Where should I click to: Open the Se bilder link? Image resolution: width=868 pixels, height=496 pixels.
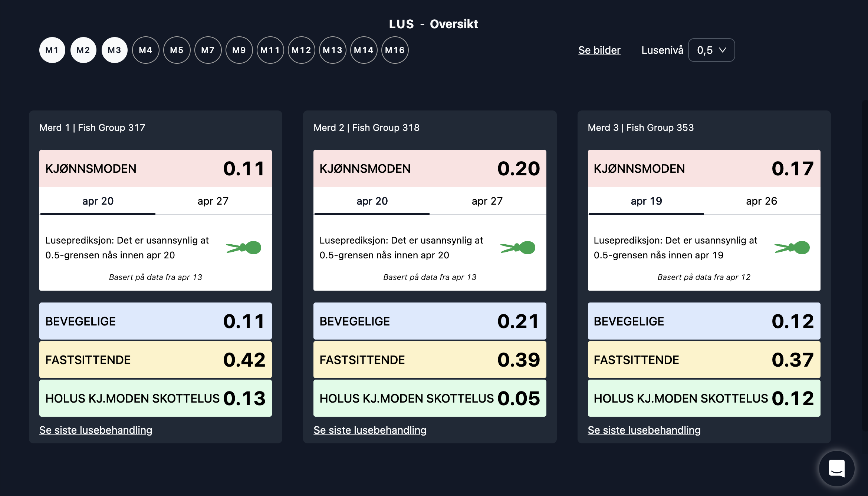coord(599,50)
